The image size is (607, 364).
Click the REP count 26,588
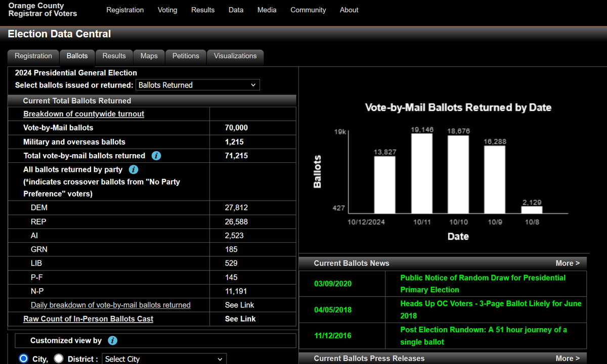(236, 222)
